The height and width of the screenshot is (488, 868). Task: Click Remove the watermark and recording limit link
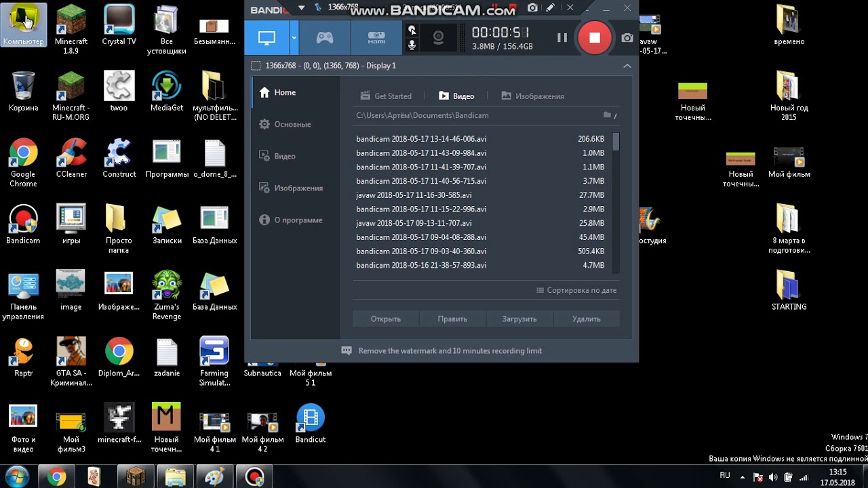tap(450, 351)
